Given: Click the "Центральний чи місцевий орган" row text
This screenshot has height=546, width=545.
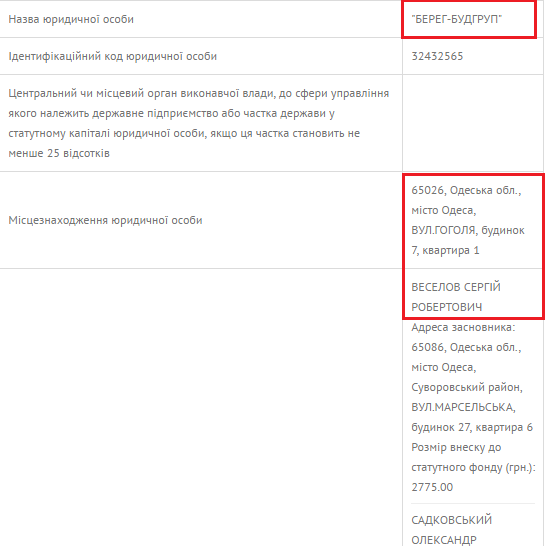Looking at the screenshot, I should click(x=198, y=123).
